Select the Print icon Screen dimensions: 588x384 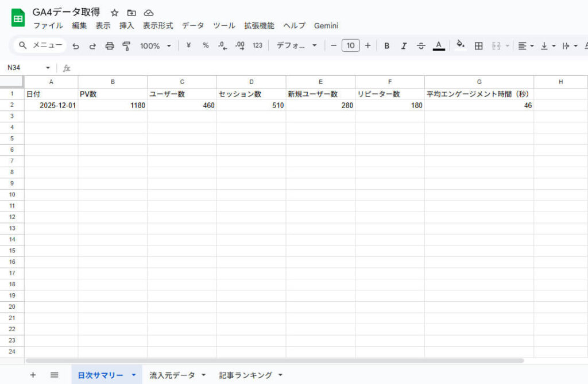(109, 45)
